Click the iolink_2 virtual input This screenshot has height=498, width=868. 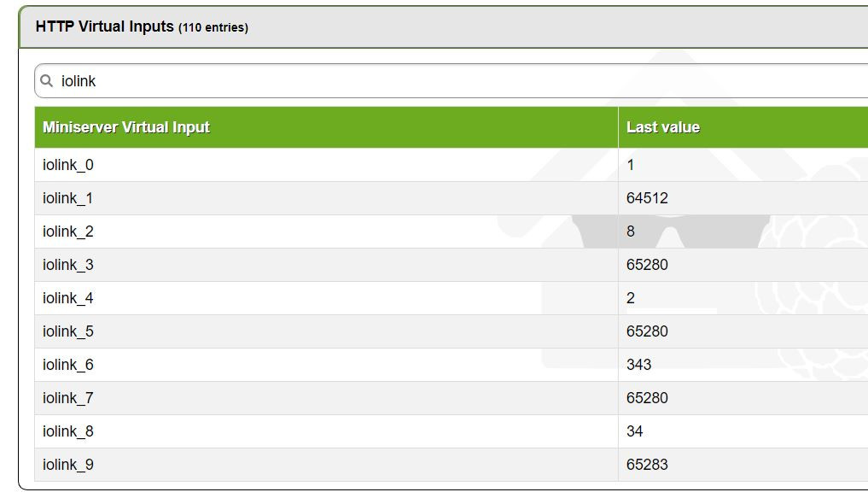tap(68, 231)
